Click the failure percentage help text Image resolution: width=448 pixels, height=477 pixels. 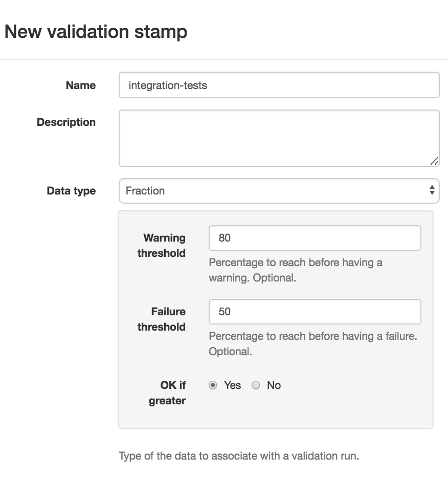point(313,344)
